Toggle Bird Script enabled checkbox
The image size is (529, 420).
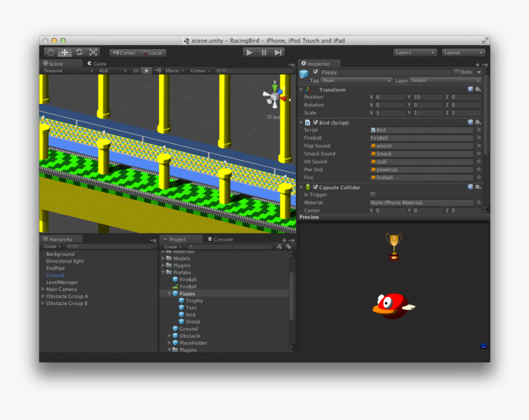point(316,122)
